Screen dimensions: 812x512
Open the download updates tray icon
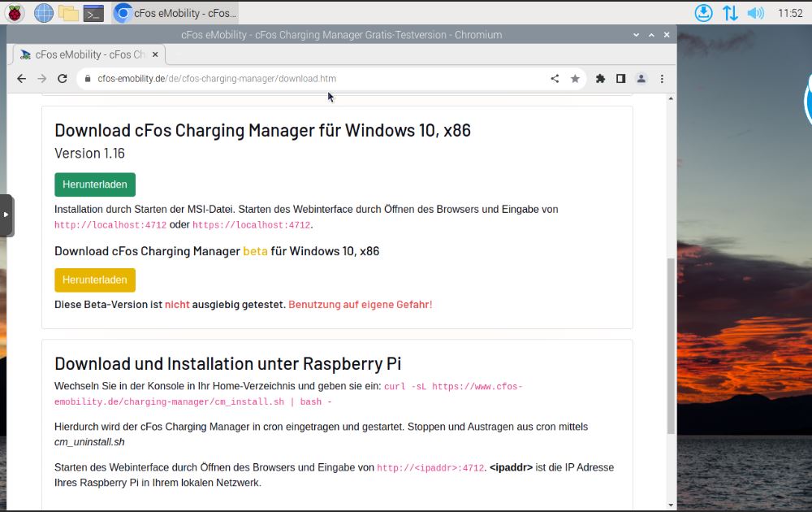click(703, 13)
